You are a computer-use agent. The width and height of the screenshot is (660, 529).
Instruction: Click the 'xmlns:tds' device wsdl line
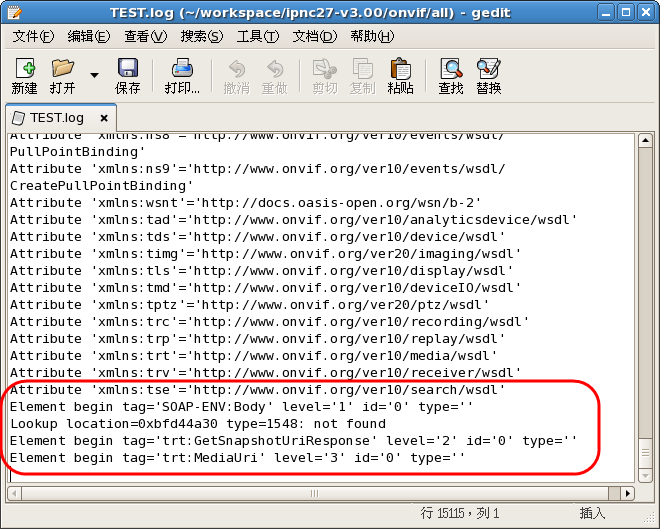[257, 237]
